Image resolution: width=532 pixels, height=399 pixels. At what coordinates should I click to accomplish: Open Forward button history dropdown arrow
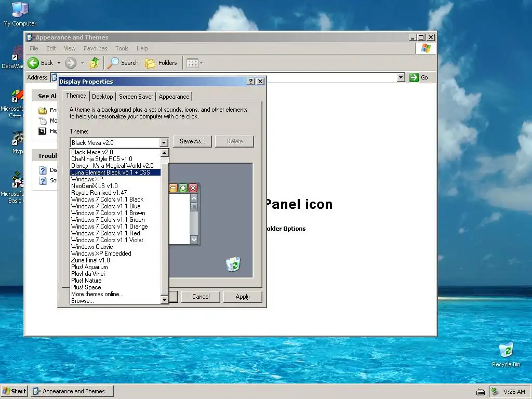coord(82,63)
